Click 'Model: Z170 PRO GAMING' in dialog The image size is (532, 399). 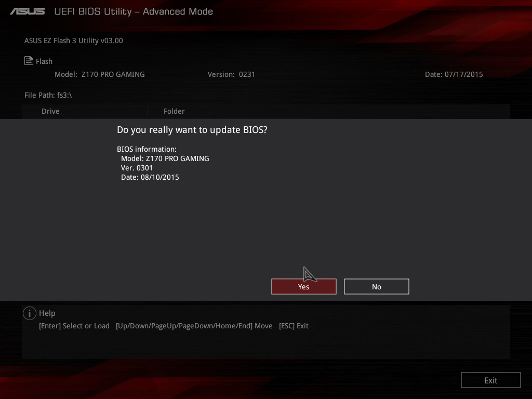point(165,158)
